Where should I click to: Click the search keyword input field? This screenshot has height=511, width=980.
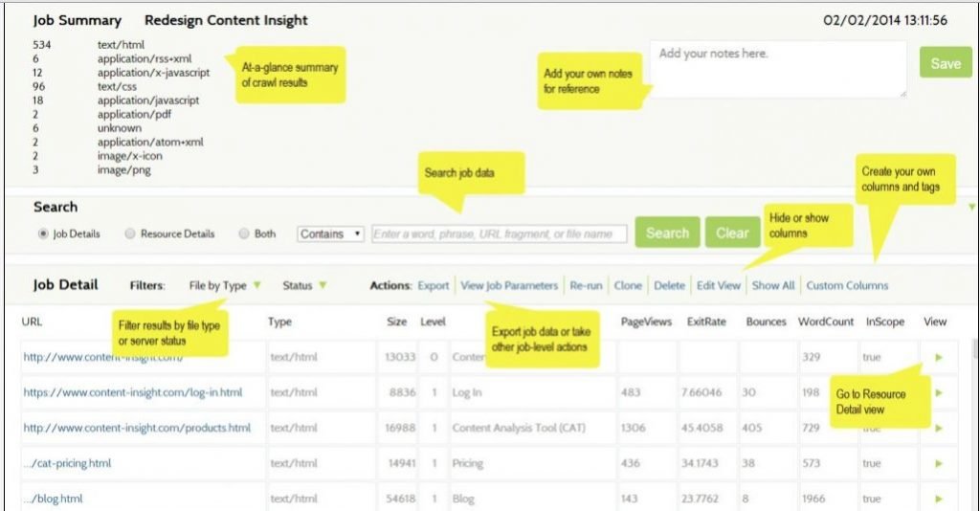click(499, 233)
